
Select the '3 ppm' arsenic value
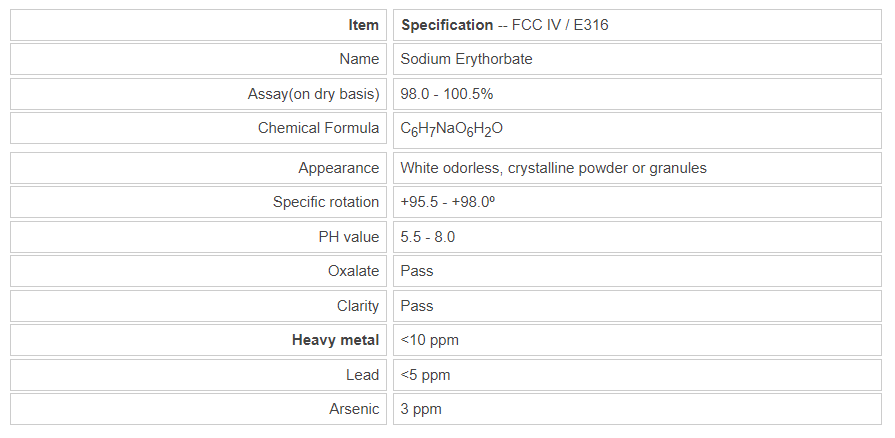[x=421, y=409]
